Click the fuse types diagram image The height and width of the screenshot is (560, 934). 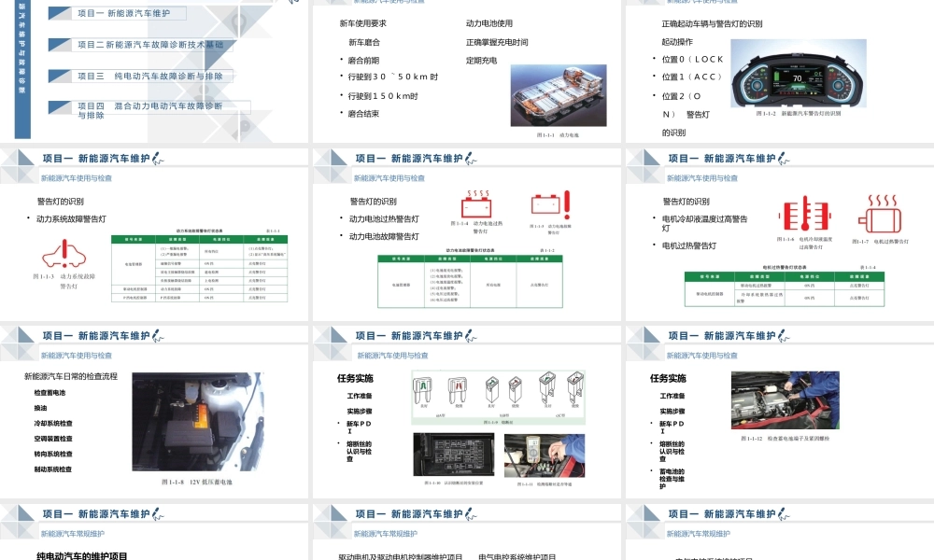tap(498, 397)
